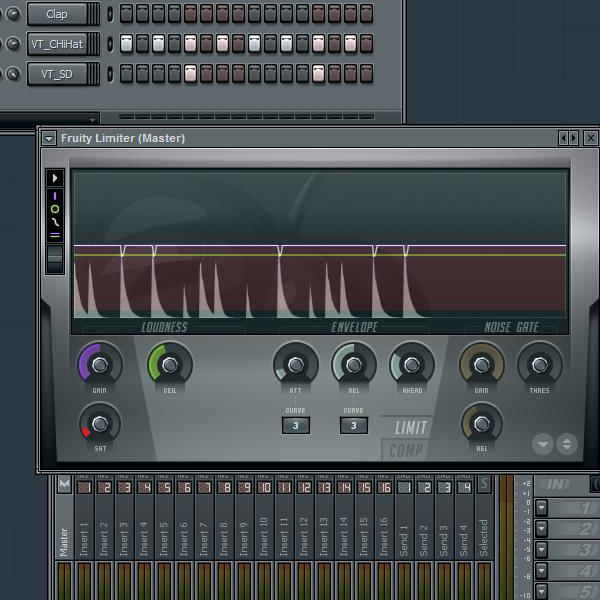This screenshot has height=600, width=600.
Task: Click the VT_CHiHat channel volume knob
Action: click(14, 44)
